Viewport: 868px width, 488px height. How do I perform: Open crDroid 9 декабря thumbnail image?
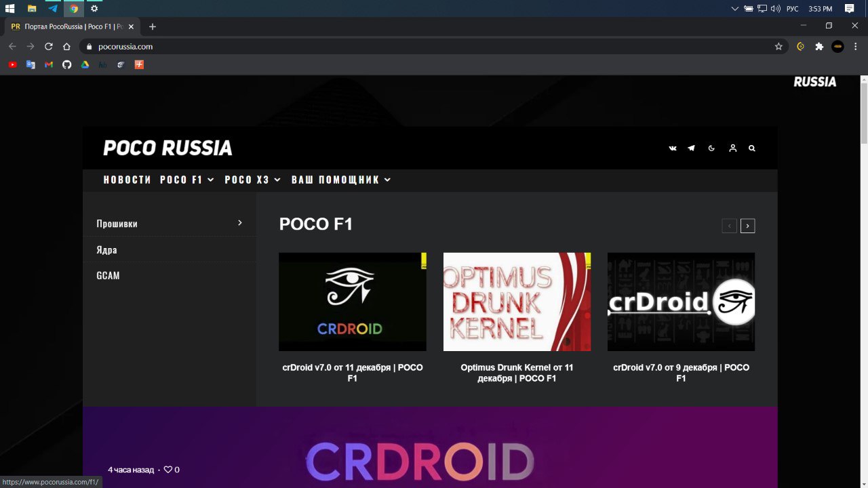coord(681,302)
